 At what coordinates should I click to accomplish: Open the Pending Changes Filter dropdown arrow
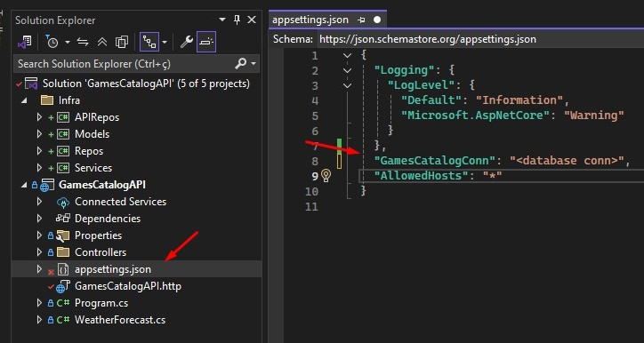coord(68,42)
